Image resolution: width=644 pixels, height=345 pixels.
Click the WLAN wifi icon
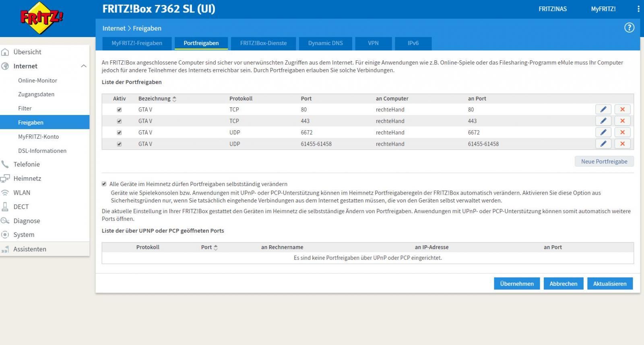(x=5, y=193)
